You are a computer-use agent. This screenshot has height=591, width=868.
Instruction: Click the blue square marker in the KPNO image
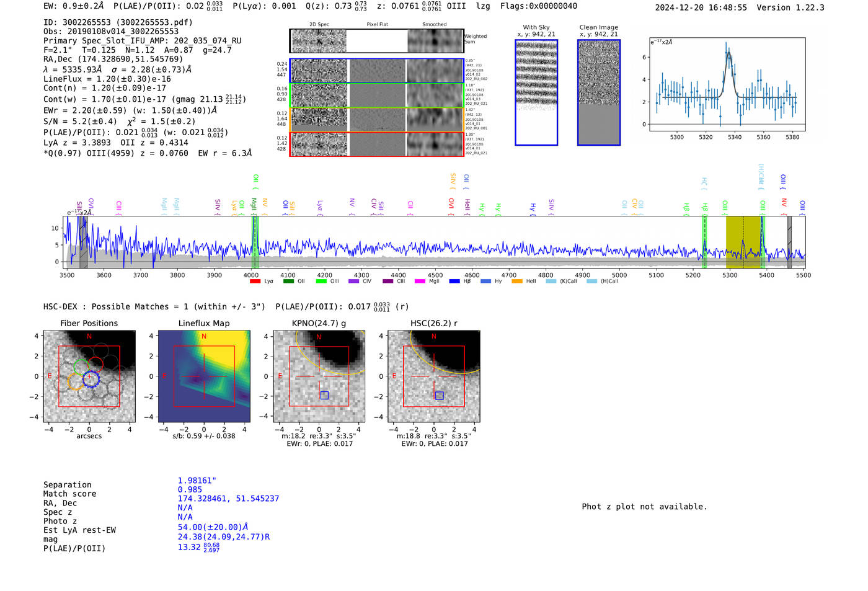[324, 395]
